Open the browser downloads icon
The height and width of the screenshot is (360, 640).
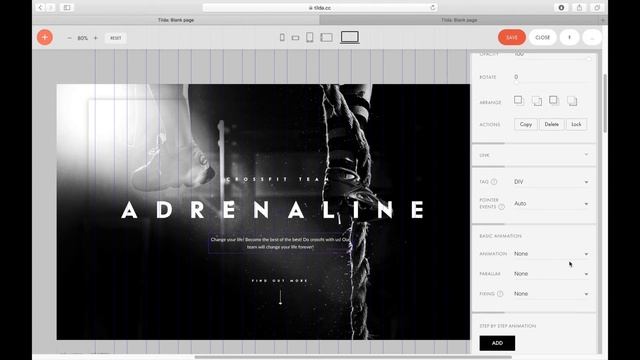(561, 7)
